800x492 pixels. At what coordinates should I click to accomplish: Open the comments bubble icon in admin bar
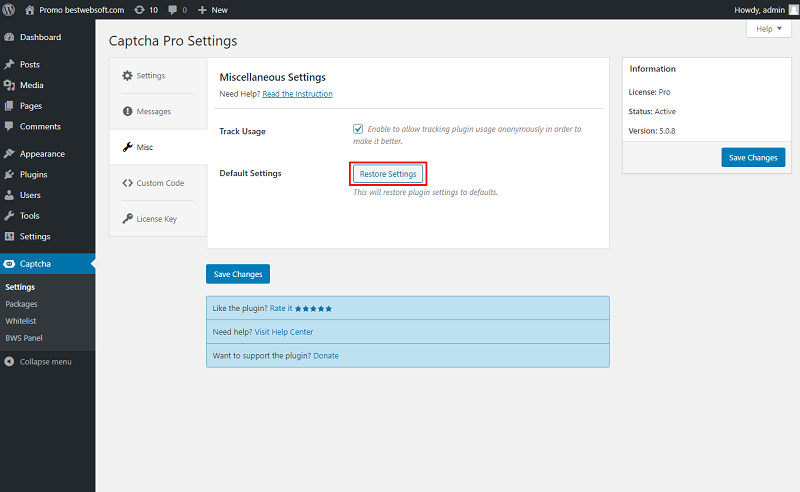pos(172,10)
